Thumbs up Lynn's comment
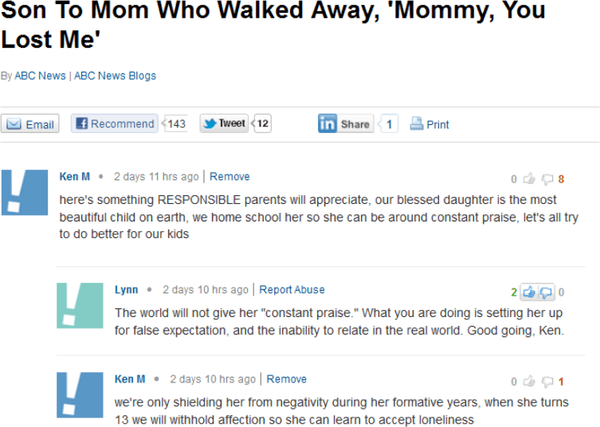 click(529, 292)
